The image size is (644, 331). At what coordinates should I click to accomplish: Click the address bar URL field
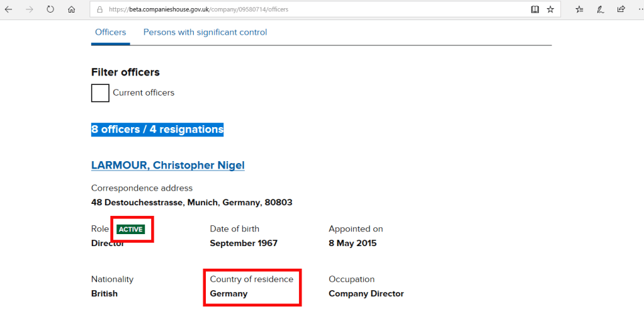(x=315, y=9)
